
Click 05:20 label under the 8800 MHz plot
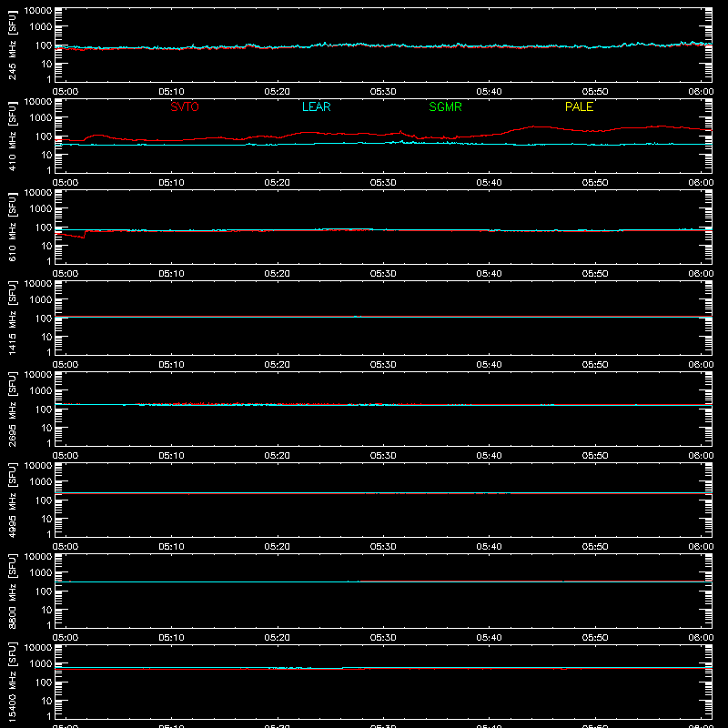pos(278,638)
